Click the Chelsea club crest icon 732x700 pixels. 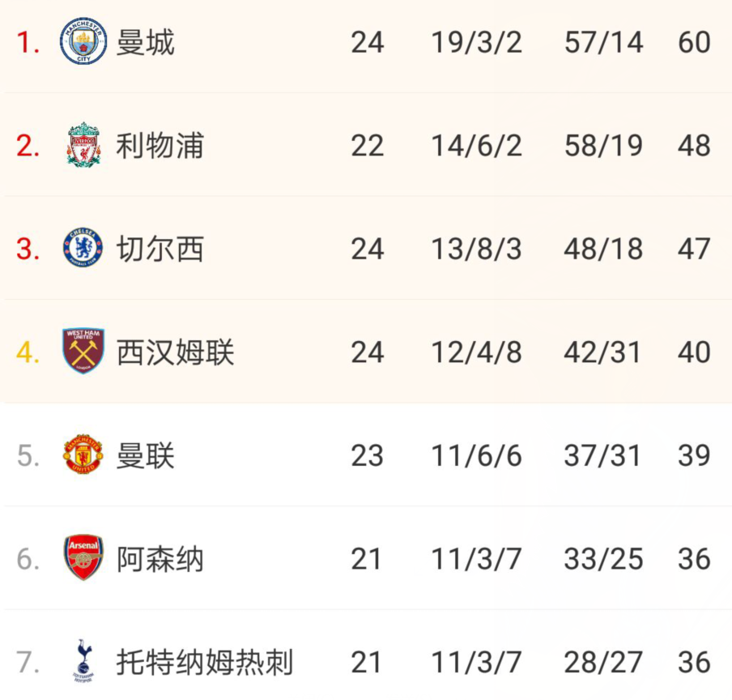pyautogui.click(x=83, y=248)
